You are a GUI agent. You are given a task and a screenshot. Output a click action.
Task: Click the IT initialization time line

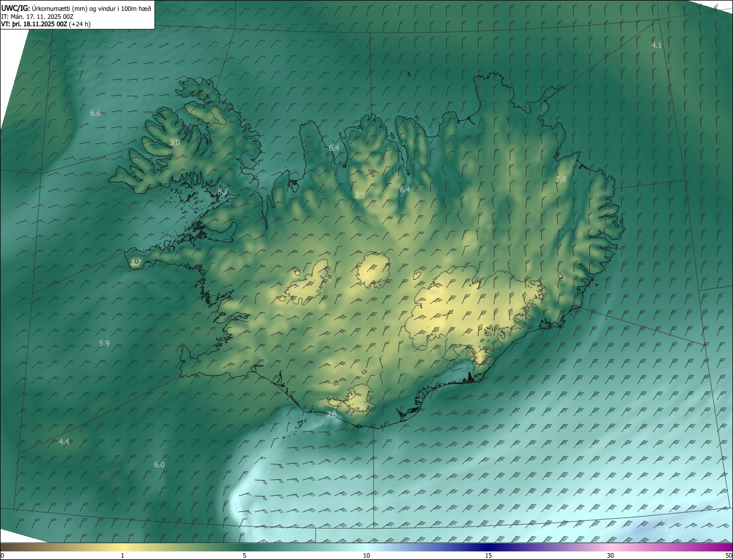tap(38, 16)
